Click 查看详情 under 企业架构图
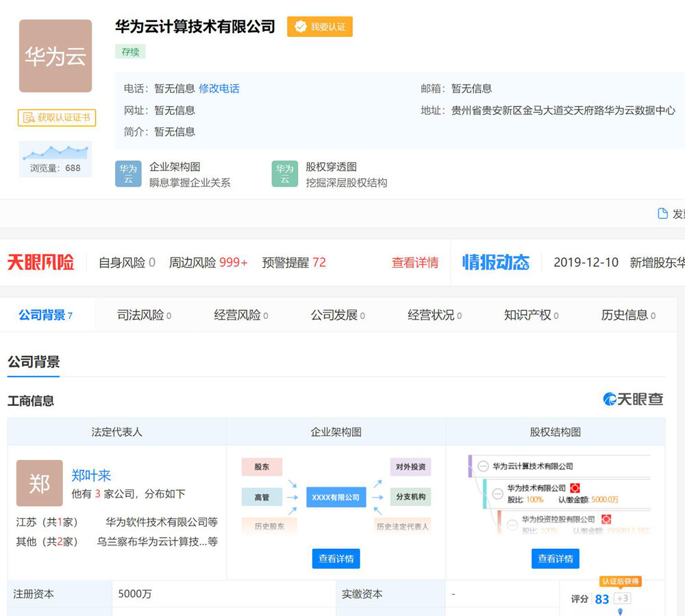 [336, 559]
